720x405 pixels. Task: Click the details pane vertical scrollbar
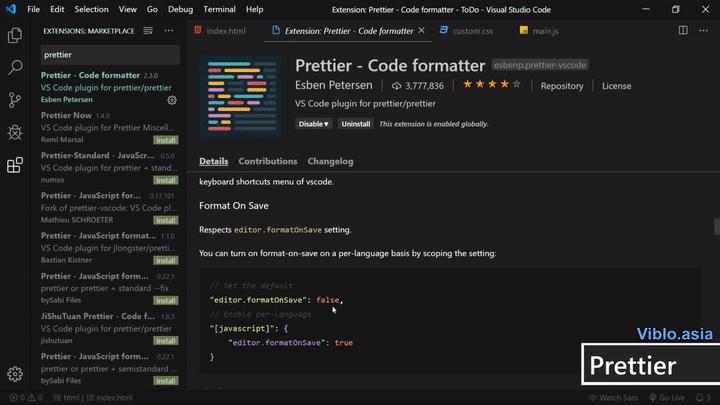pos(716,226)
